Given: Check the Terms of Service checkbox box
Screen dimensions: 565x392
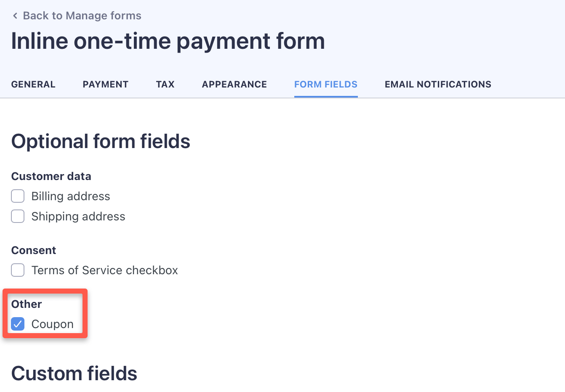Looking at the screenshot, I should tap(18, 270).
